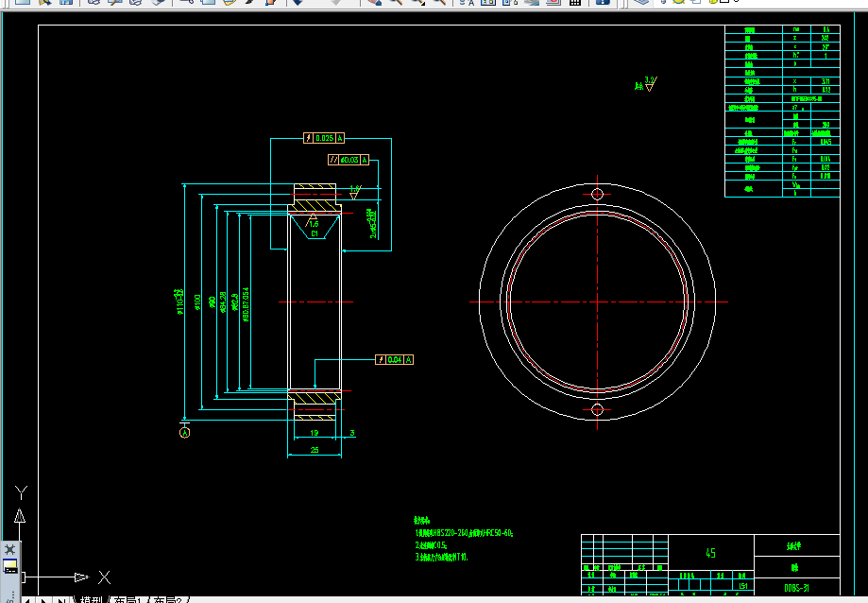Screen dimensions: 868x603
Task: Close the docked command-line palette with its X icon
Action: coord(10,549)
